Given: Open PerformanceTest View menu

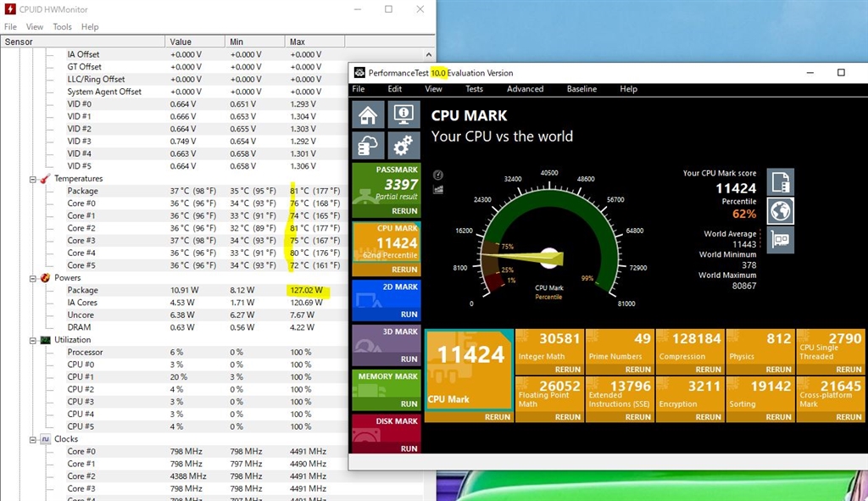Looking at the screenshot, I should tap(433, 88).
